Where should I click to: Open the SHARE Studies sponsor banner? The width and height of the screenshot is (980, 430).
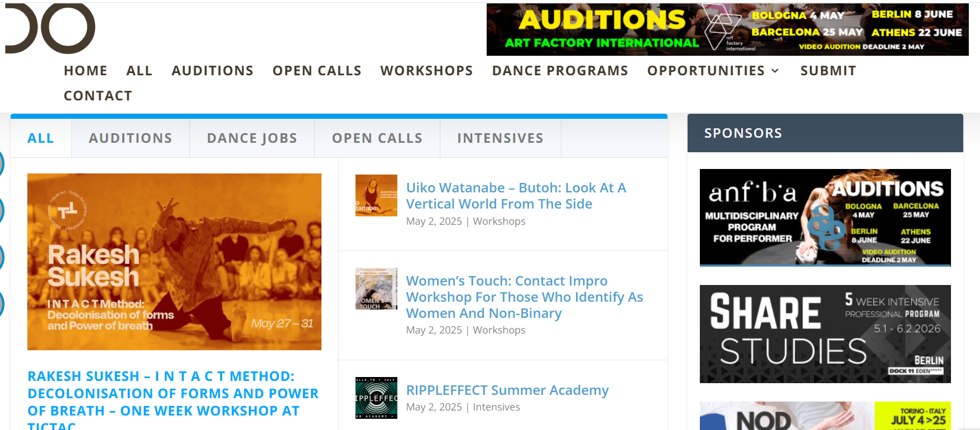coord(825,334)
